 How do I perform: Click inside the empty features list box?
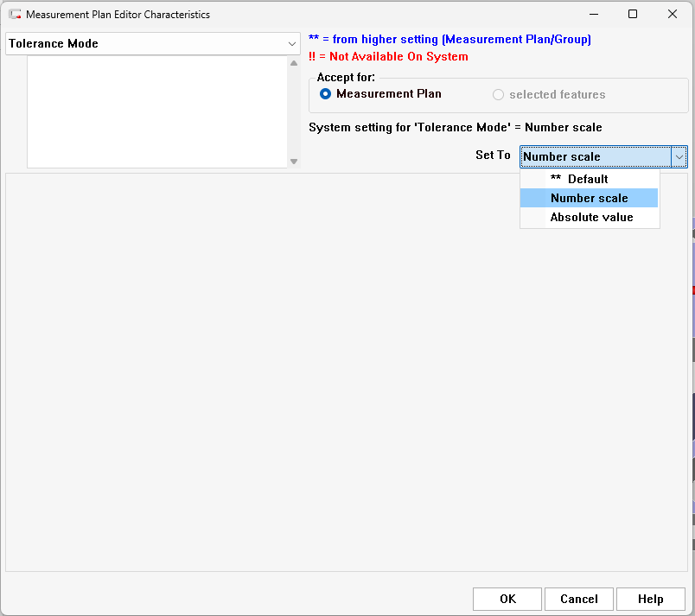(157, 112)
